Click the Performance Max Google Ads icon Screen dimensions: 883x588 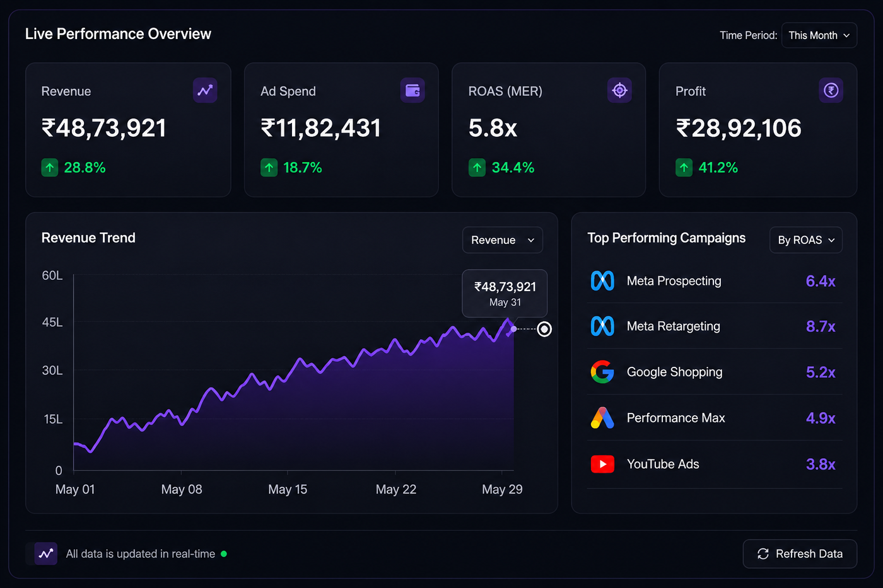tap(602, 418)
